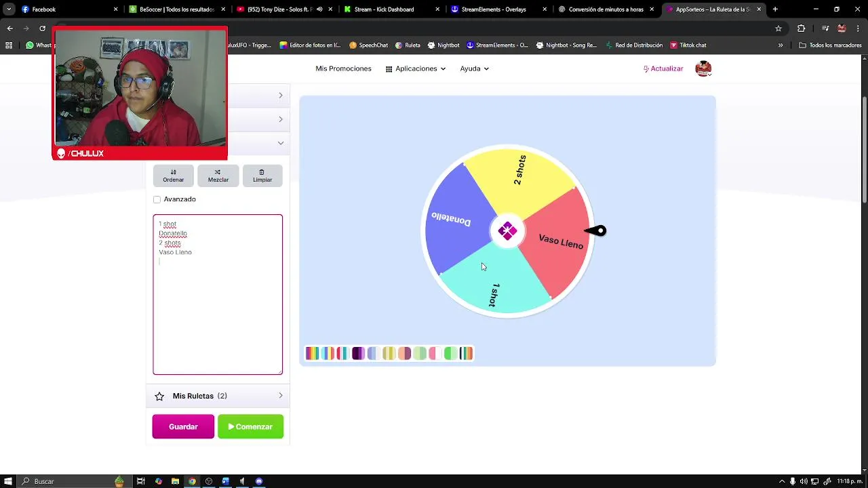
Task: Select the olive yellow palette swatch
Action: [x=389, y=353]
